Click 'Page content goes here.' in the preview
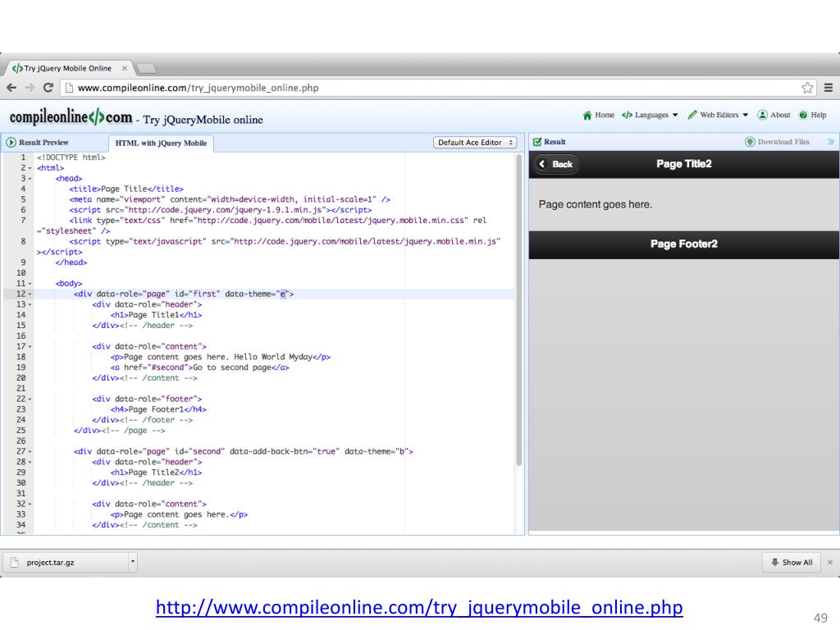840x630 pixels. tap(596, 204)
